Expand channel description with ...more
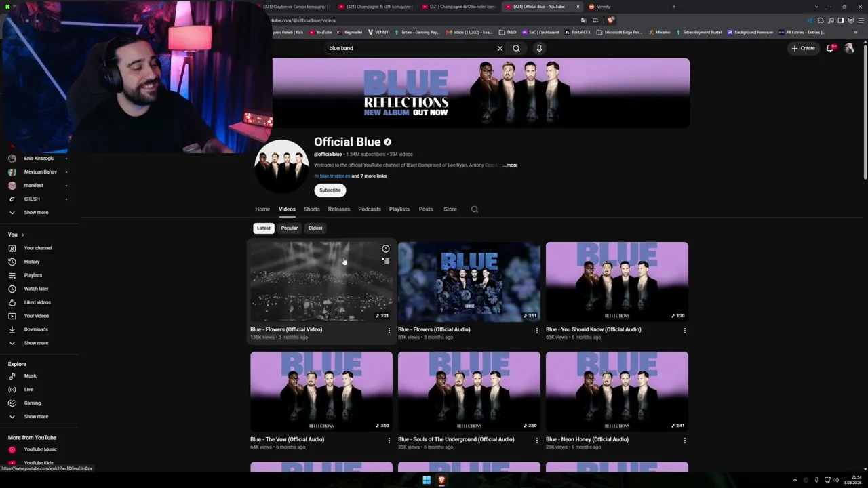This screenshot has height=488, width=868. point(510,165)
